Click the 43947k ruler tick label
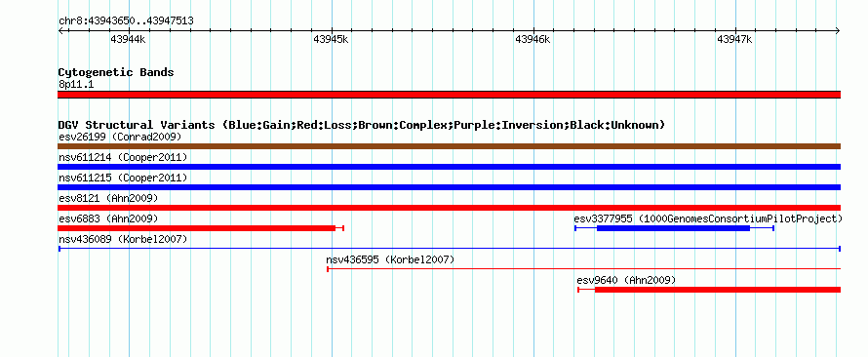This screenshot has height=357, width=868. pos(734,39)
